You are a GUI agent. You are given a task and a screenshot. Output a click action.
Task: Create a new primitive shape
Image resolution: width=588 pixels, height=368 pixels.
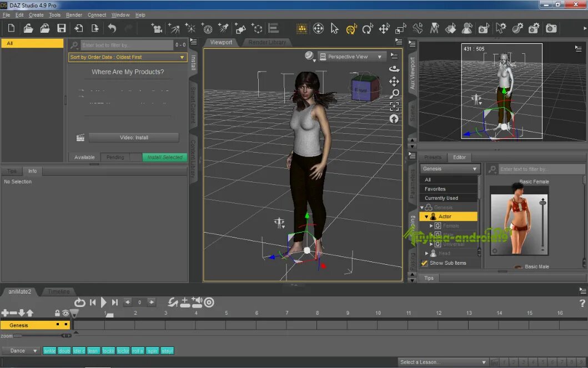[240, 28]
